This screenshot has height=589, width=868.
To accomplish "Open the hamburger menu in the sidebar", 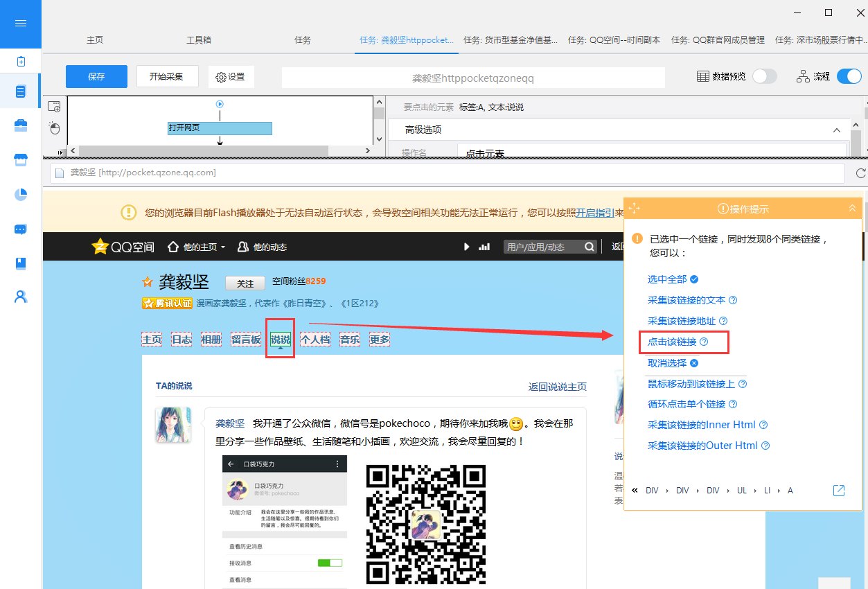I will pos(21,24).
